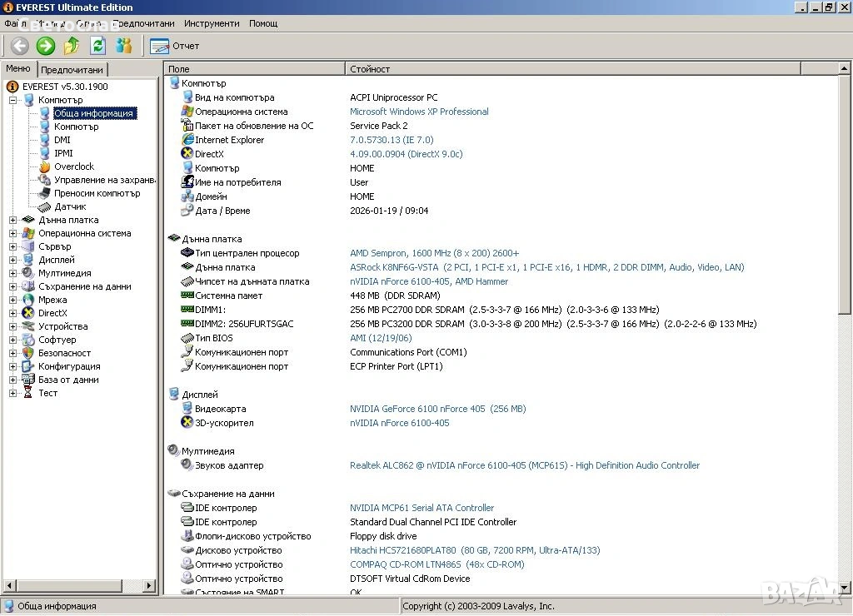Expand the Дънна платка tree node

[x=13, y=220]
